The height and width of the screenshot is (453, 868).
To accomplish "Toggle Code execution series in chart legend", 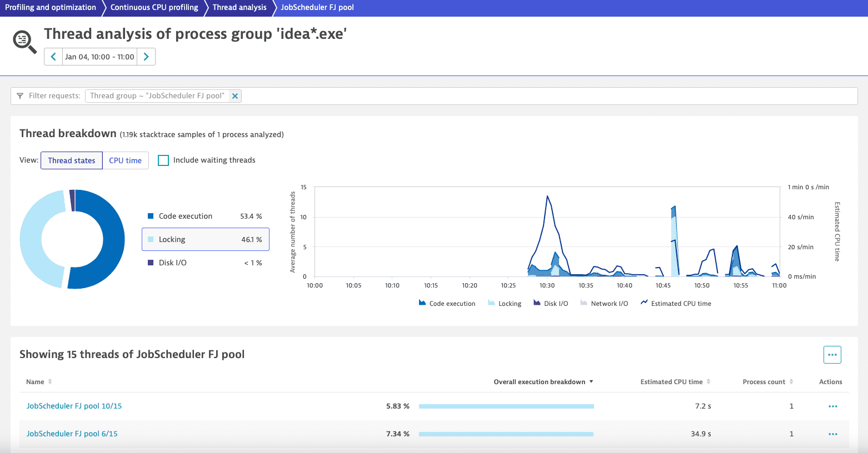I will [x=447, y=304].
